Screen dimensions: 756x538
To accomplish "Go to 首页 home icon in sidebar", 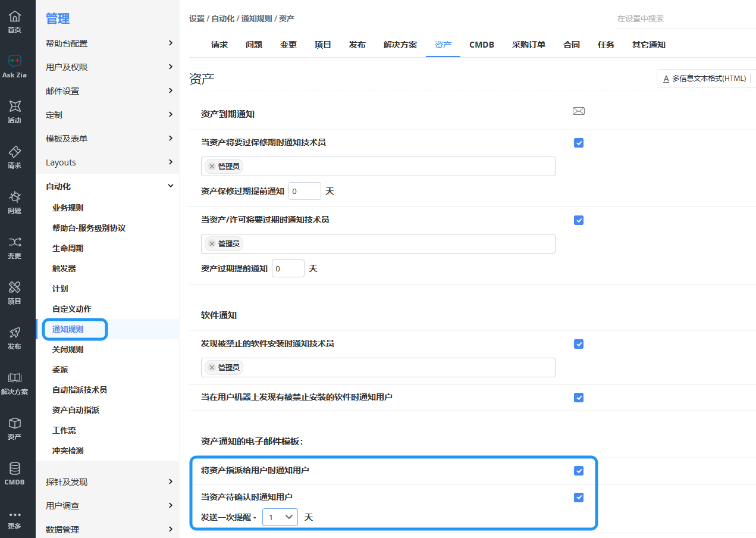I will point(15,17).
